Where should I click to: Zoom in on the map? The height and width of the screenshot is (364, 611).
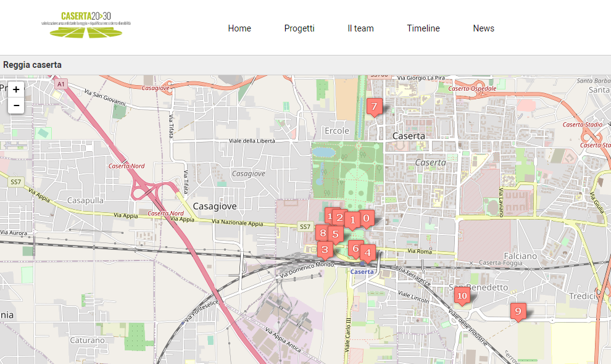pyautogui.click(x=16, y=89)
